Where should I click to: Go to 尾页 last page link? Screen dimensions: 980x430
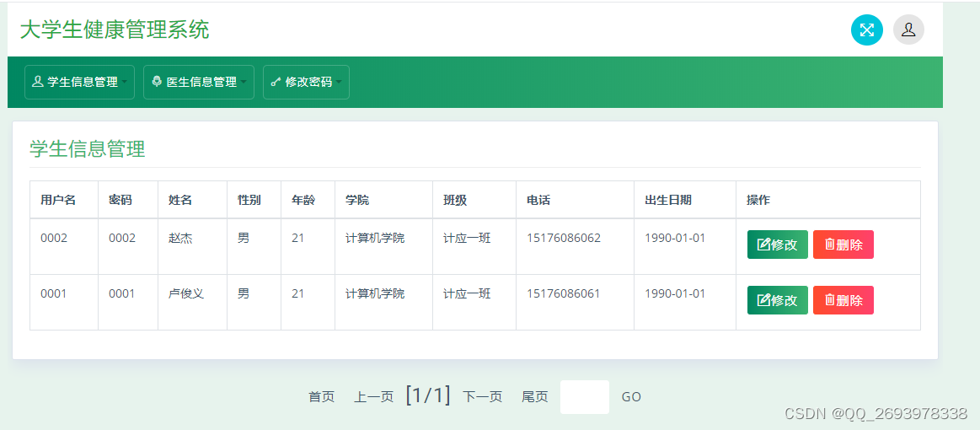click(535, 397)
